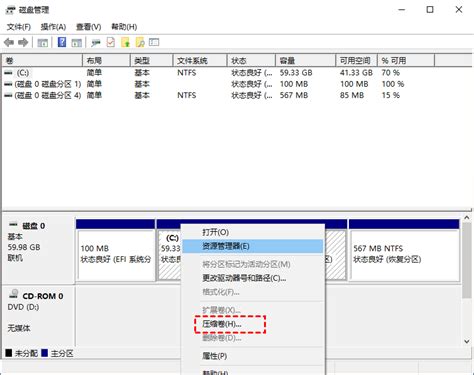This screenshot has height=375, width=474.
Task: Select 属性(P) in the context menu
Action: 252,356
